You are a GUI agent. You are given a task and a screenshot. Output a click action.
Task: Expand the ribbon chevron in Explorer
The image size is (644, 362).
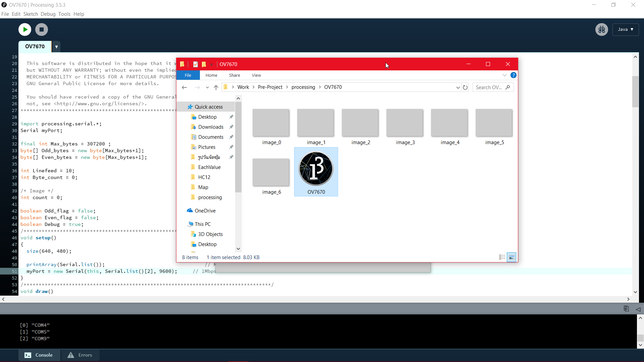(504, 75)
